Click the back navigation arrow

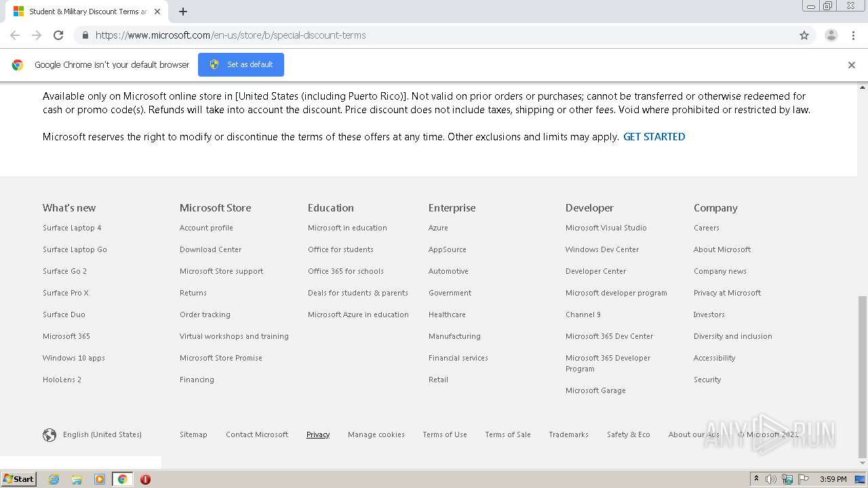click(15, 35)
